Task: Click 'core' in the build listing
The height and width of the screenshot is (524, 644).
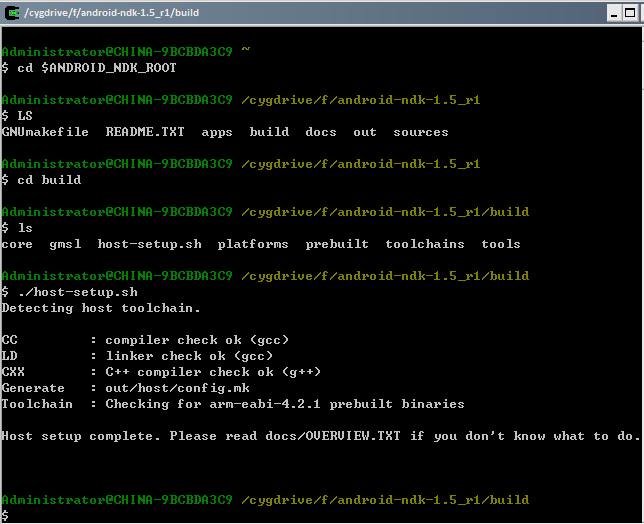Action: [x=17, y=244]
